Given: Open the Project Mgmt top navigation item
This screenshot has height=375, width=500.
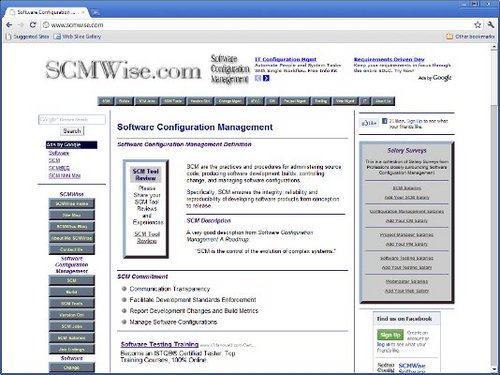Looking at the screenshot, I should click(x=295, y=101).
